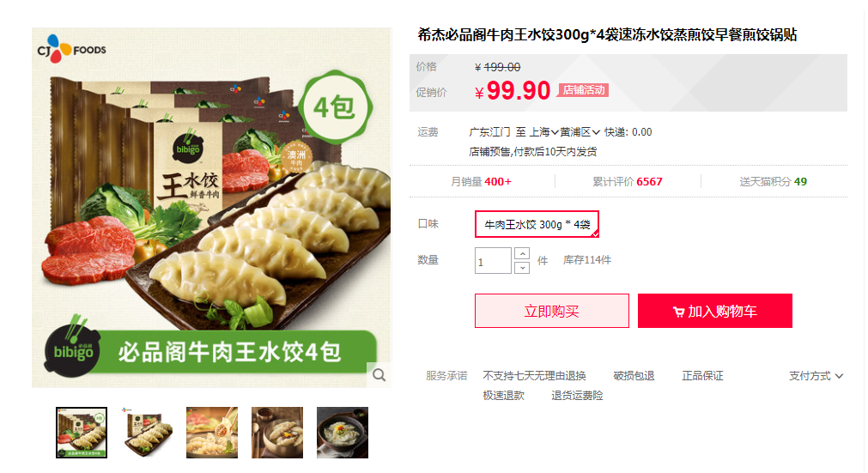Open 累计评价 6567 reviews
The image size is (868, 473).
point(628,181)
